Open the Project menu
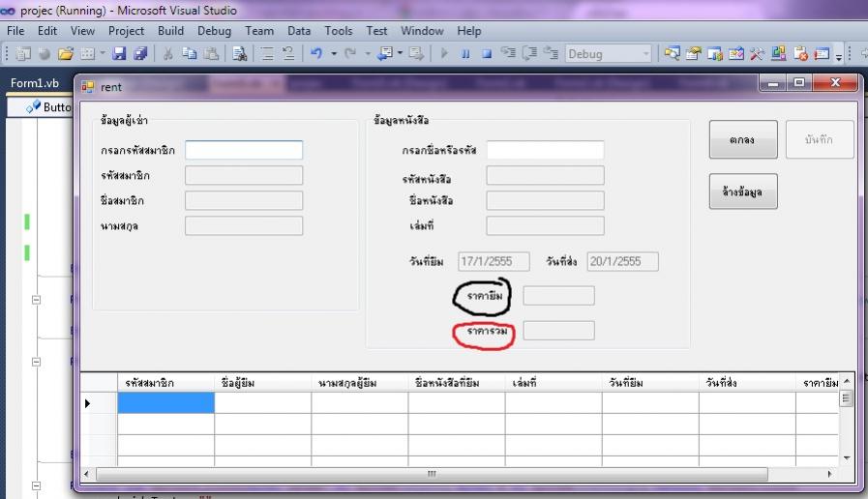 (x=126, y=31)
